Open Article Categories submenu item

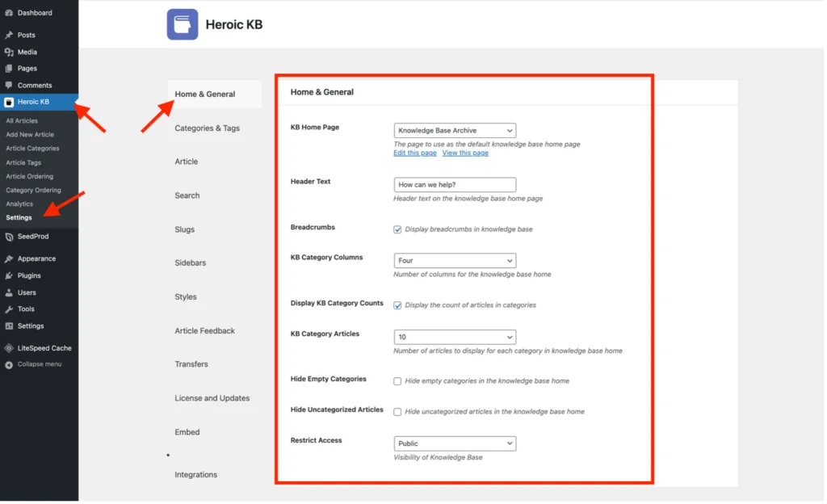click(x=32, y=149)
